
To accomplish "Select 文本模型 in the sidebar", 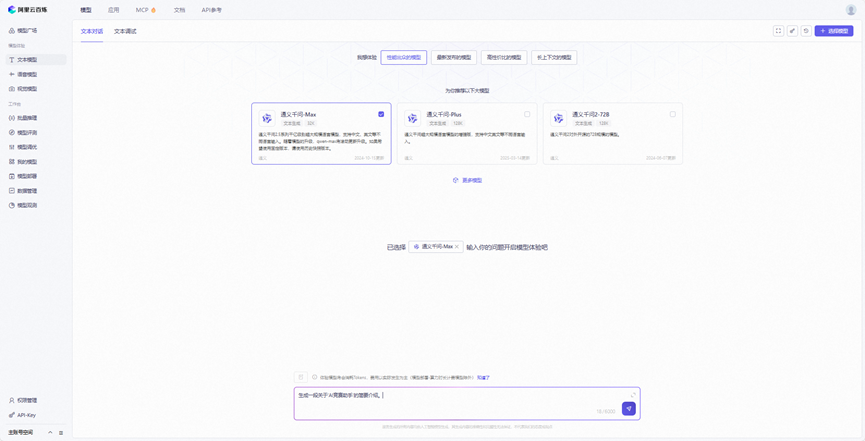I will pos(36,60).
